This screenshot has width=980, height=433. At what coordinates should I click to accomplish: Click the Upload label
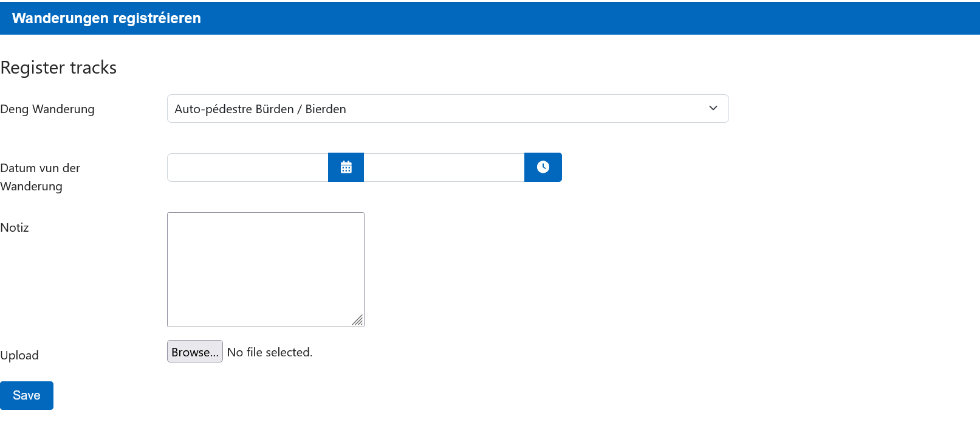(19, 355)
